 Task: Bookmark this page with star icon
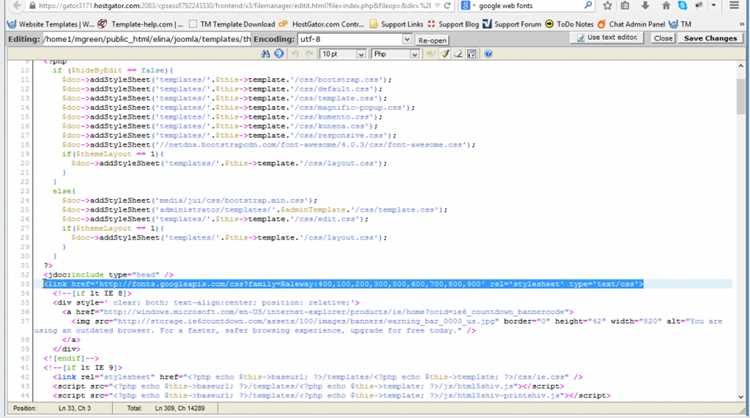pyautogui.click(x=607, y=6)
